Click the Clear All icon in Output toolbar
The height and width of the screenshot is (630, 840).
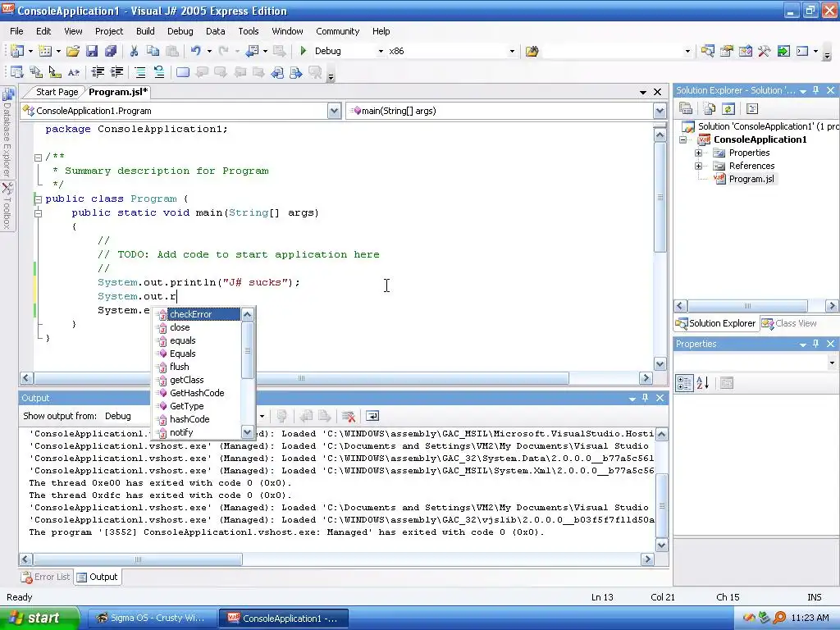pos(348,416)
